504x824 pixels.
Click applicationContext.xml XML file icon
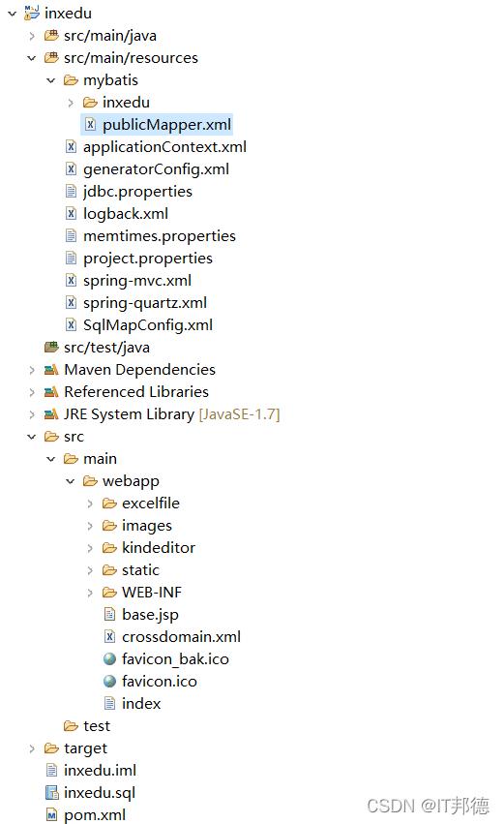point(71,146)
